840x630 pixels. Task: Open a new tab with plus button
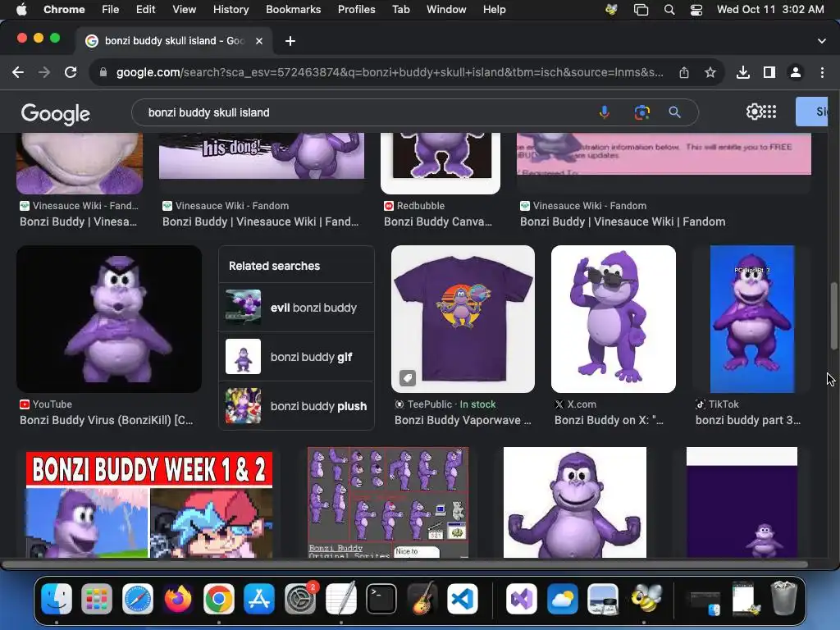click(290, 41)
